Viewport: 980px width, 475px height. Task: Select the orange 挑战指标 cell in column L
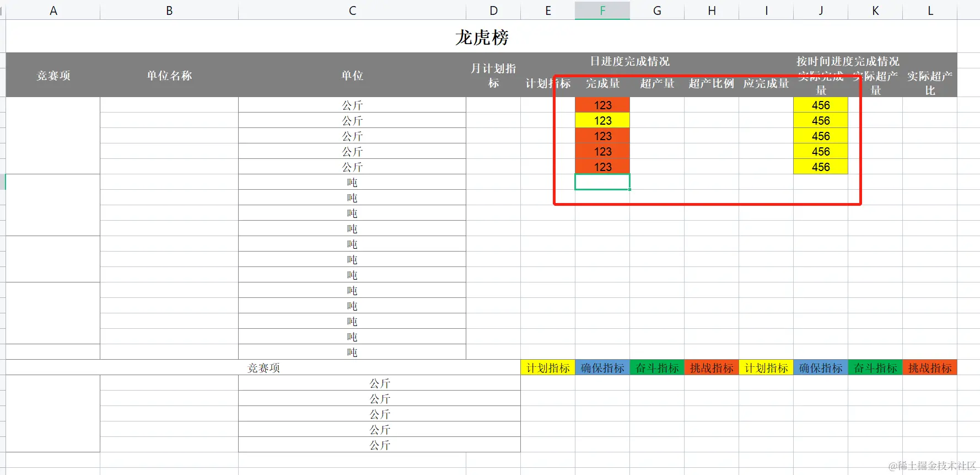click(930, 367)
